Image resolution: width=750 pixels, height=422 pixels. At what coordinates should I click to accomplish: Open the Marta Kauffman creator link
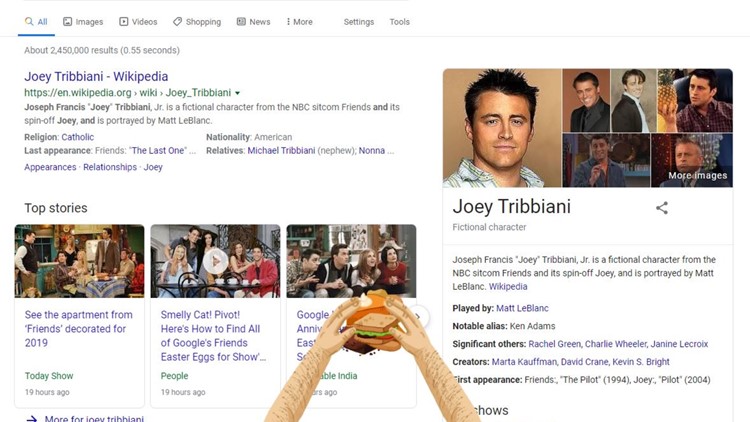pos(524,362)
